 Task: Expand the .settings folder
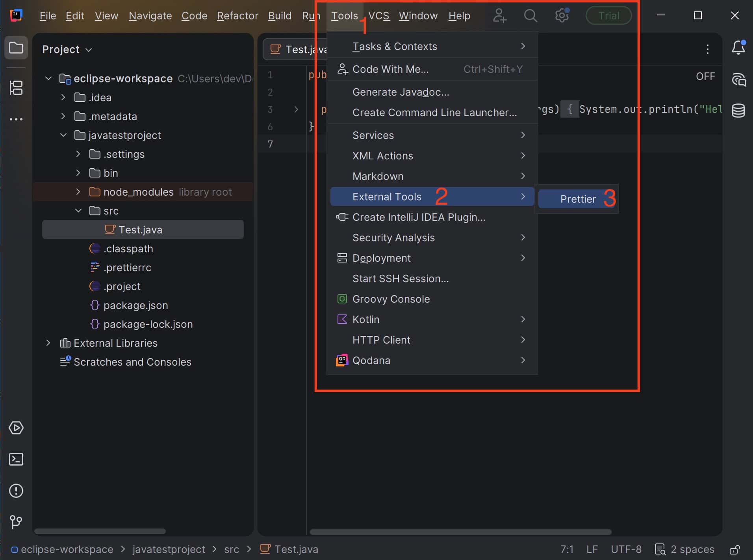(78, 154)
